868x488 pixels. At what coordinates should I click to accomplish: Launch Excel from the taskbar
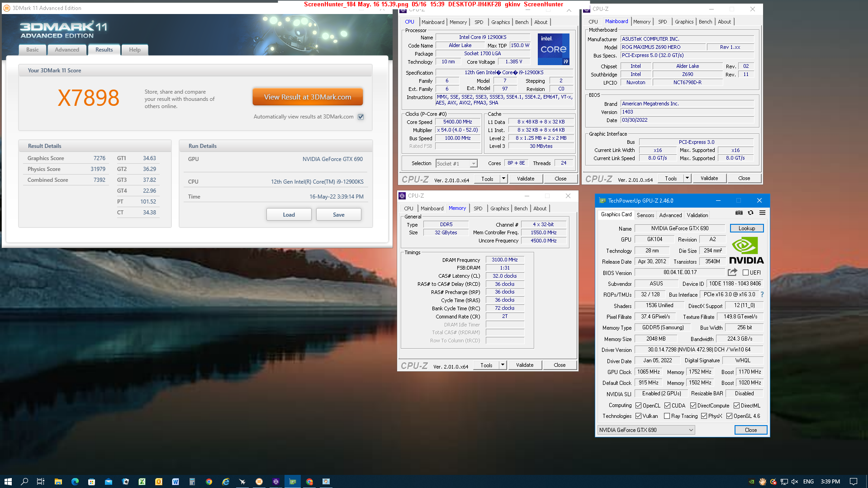coord(142,481)
